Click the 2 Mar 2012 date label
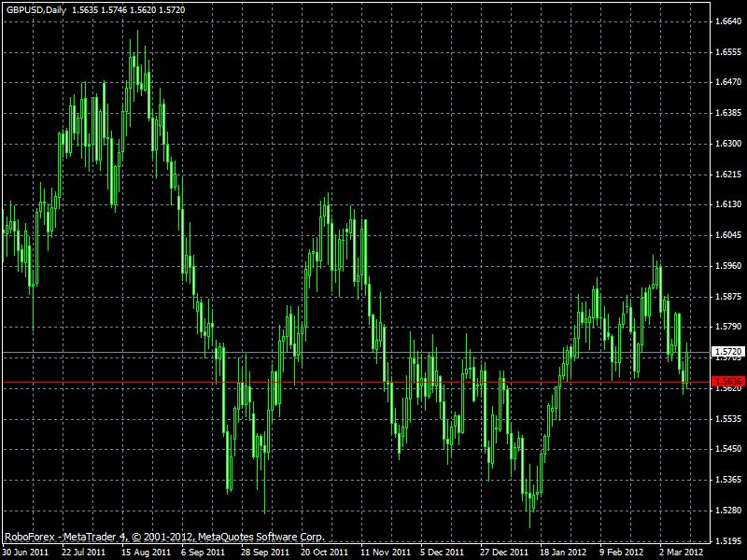The image size is (747, 560). pyautogui.click(x=681, y=553)
